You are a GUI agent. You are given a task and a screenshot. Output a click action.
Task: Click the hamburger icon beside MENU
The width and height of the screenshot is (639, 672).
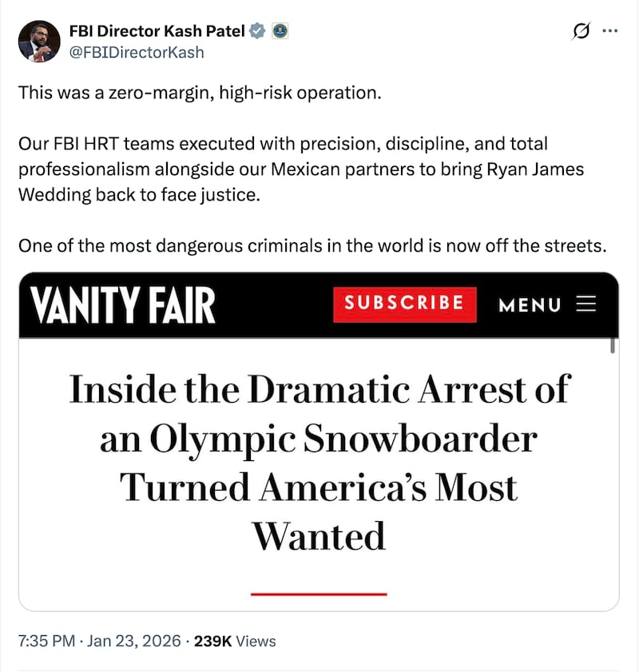(x=586, y=304)
